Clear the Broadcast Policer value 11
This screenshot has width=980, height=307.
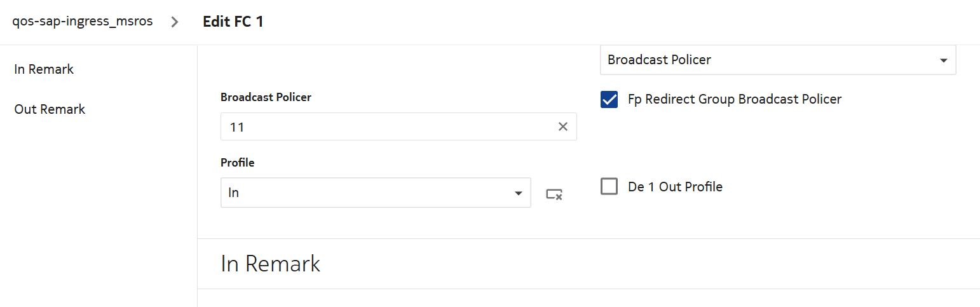pyautogui.click(x=562, y=126)
